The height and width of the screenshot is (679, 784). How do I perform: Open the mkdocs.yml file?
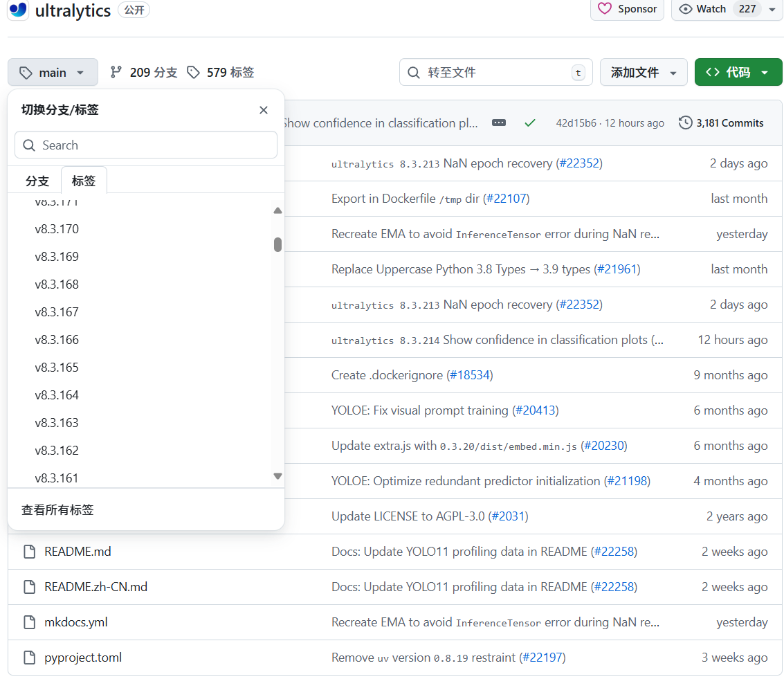[x=75, y=622]
